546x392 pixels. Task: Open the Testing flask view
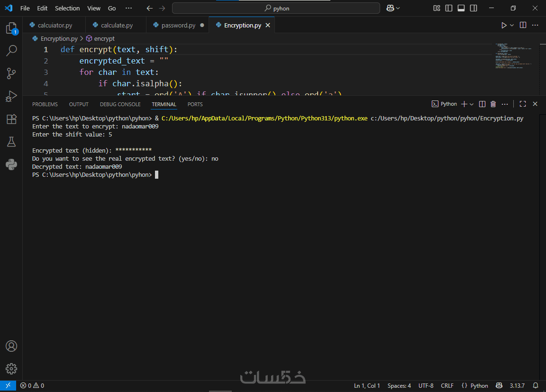(x=11, y=142)
